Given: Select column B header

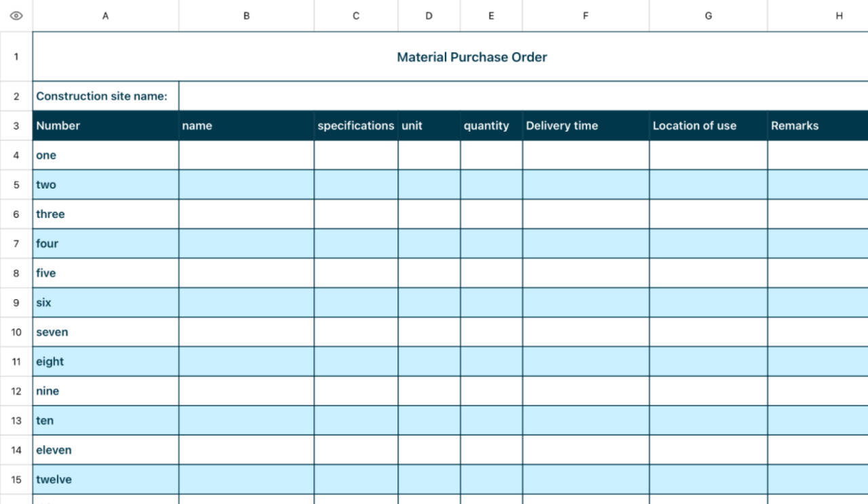Looking at the screenshot, I should coord(247,16).
